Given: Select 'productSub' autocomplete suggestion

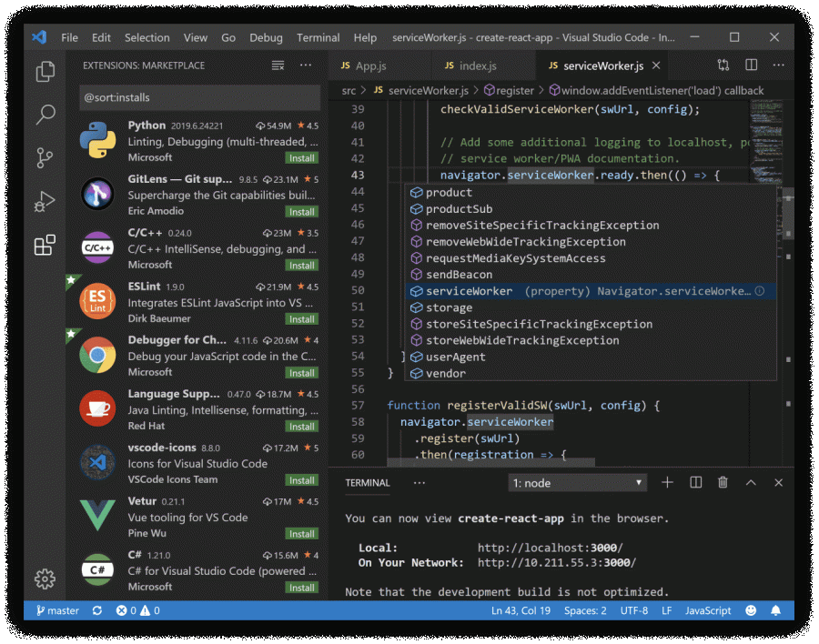Looking at the screenshot, I should (x=591, y=209).
